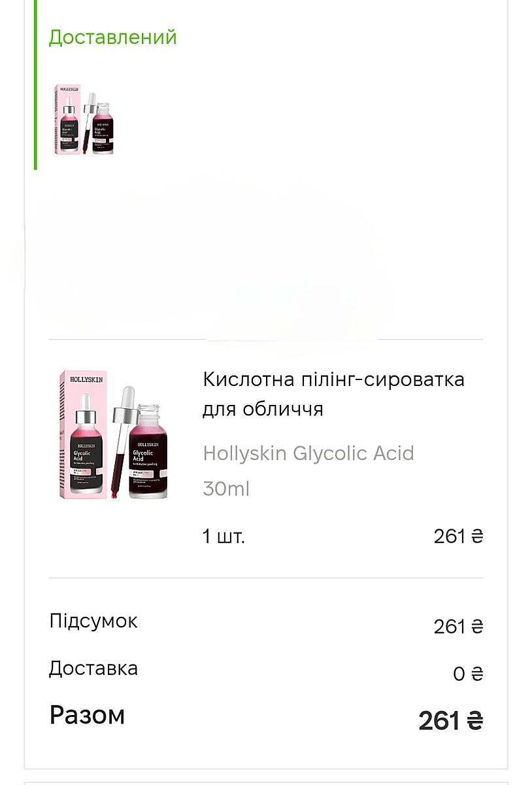Screen dimensions: 532x785
Task: Click the Hollyskin Glycolic Acid brand text
Action: click(308, 453)
